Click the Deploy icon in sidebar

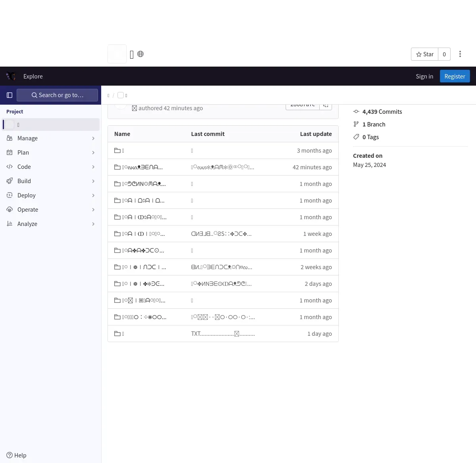(x=10, y=195)
